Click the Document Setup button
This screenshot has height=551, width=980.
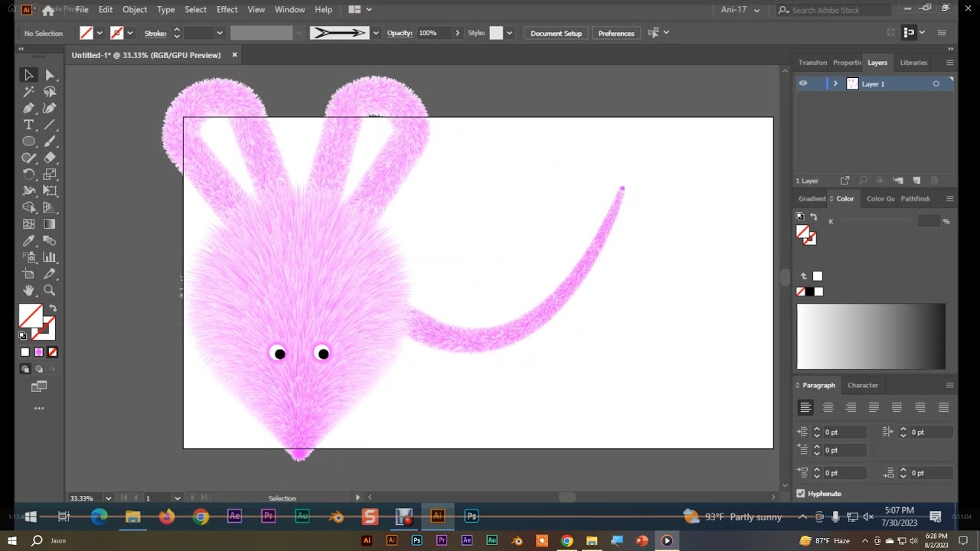[556, 33]
